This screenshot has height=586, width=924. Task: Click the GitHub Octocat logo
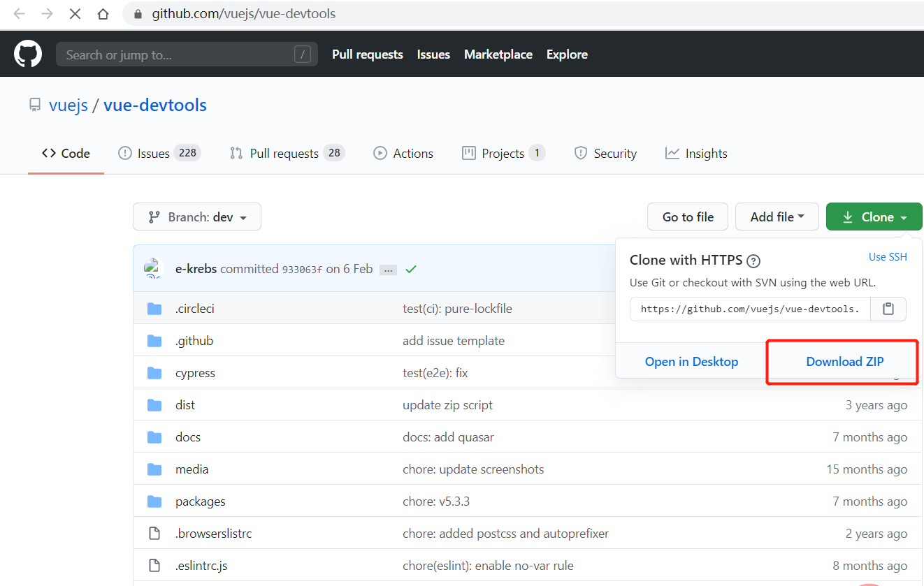[x=28, y=54]
